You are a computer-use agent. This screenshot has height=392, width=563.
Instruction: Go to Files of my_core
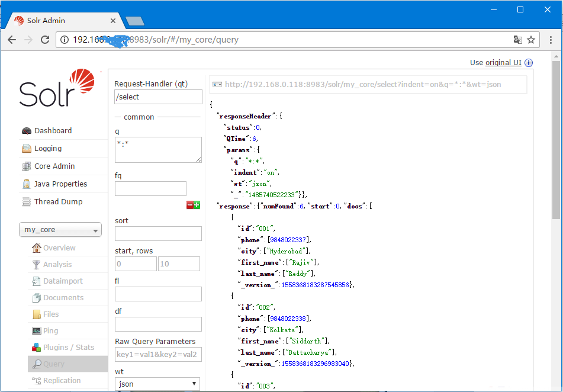point(51,314)
